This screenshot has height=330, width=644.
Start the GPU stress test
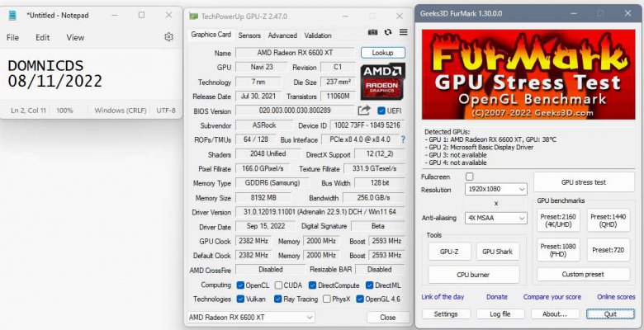(584, 181)
